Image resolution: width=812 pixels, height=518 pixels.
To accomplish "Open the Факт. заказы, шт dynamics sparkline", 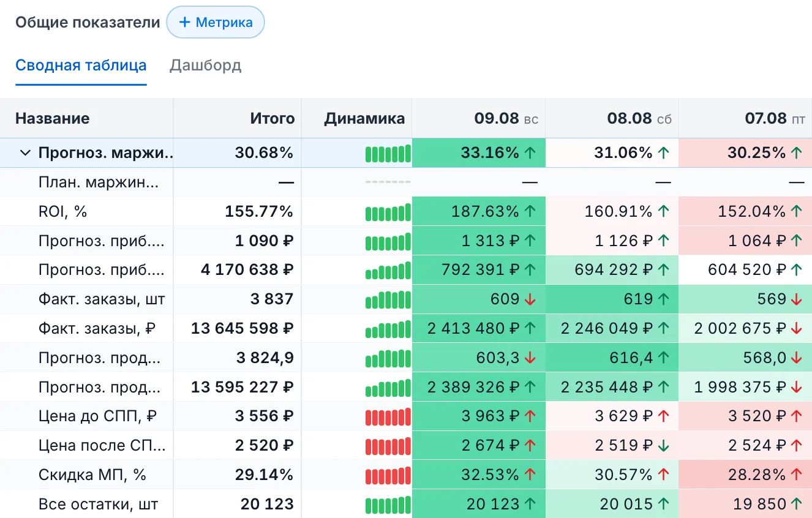I will (388, 299).
